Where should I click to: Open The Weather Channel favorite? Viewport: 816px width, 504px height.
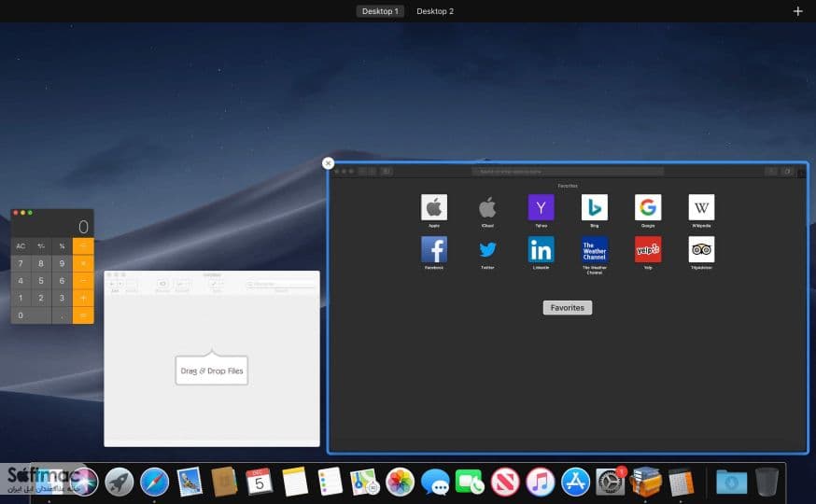(x=595, y=249)
